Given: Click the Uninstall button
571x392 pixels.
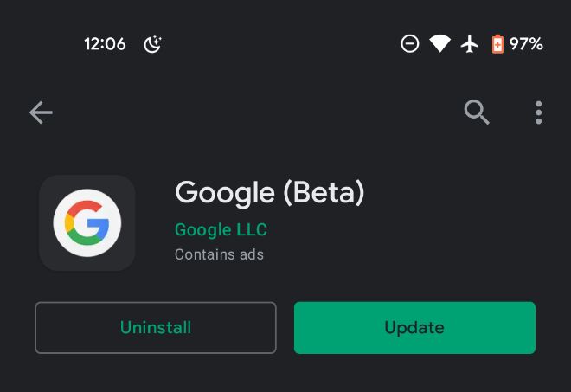Looking at the screenshot, I should pyautogui.click(x=156, y=327).
